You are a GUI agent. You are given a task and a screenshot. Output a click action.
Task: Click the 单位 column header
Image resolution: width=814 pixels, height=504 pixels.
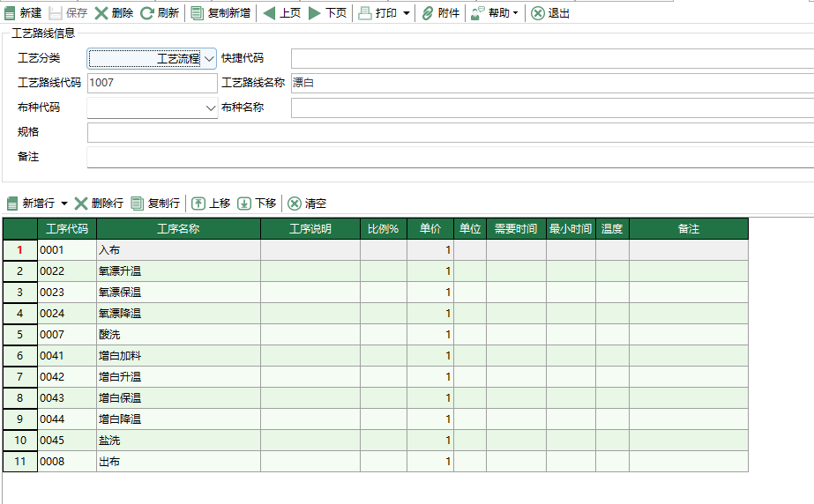click(x=470, y=229)
